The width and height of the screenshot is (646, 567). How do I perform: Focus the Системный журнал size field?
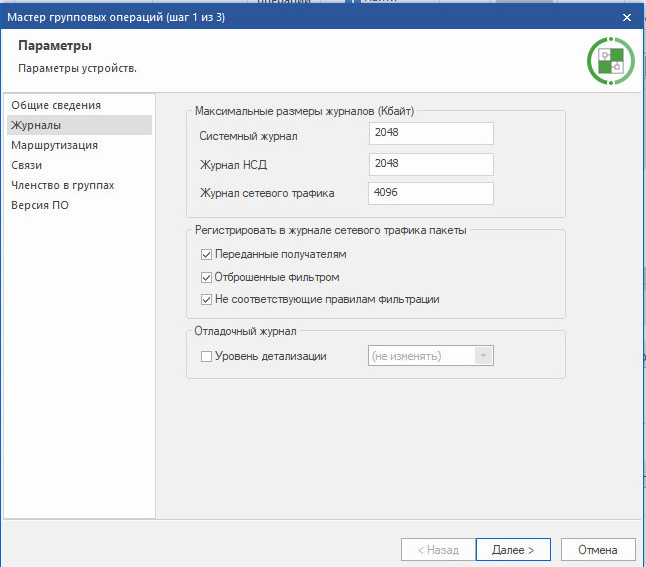[x=431, y=134]
